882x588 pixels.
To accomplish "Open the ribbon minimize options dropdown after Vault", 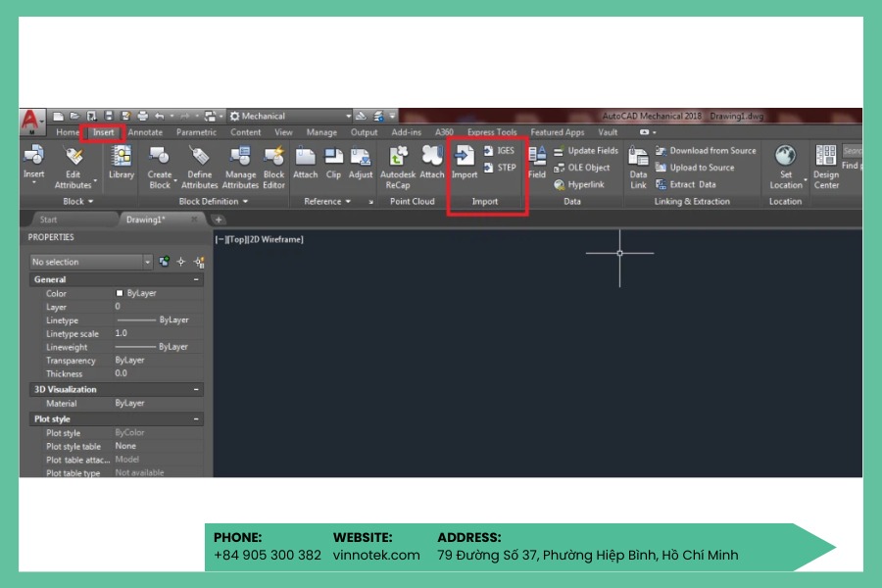I will pos(648,132).
